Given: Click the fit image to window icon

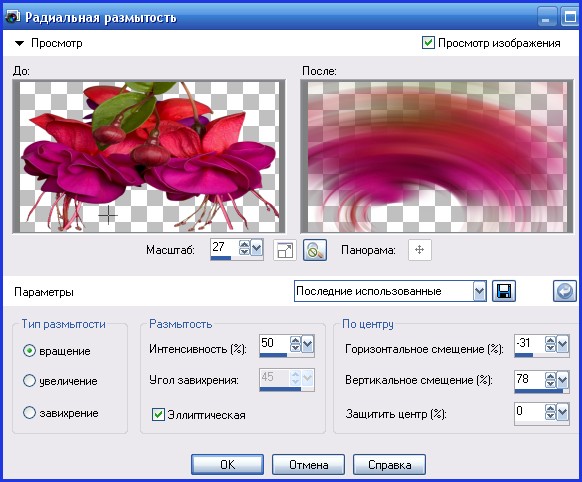Looking at the screenshot, I should (x=285, y=250).
